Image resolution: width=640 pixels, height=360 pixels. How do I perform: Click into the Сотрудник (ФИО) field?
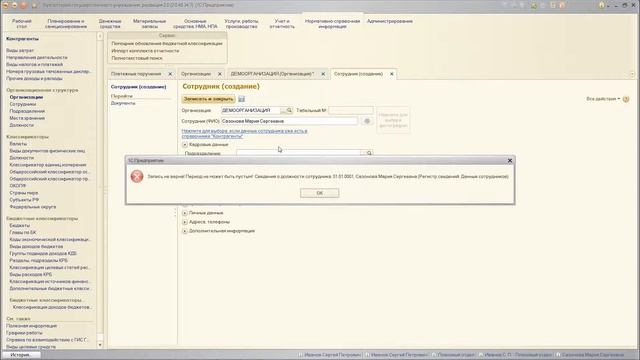(289, 121)
